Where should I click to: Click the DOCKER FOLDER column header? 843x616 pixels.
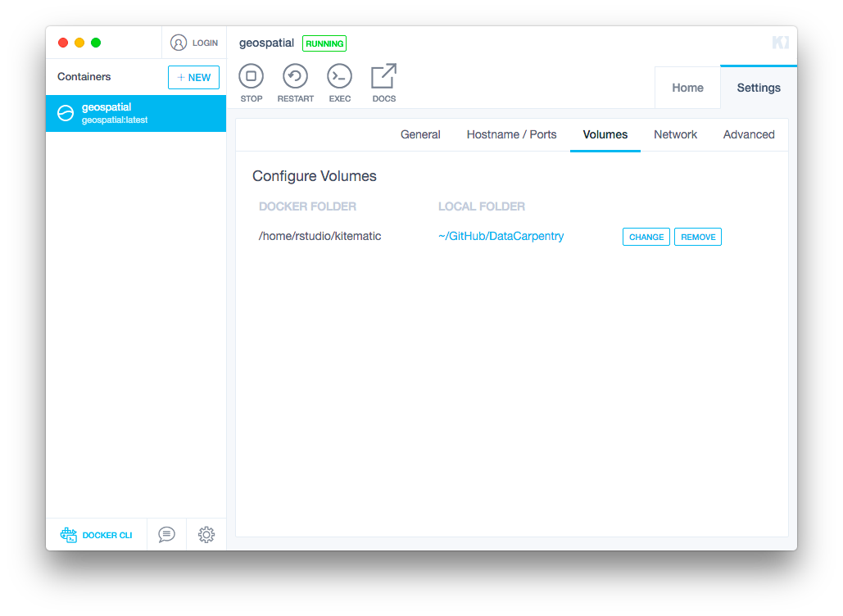tap(307, 206)
